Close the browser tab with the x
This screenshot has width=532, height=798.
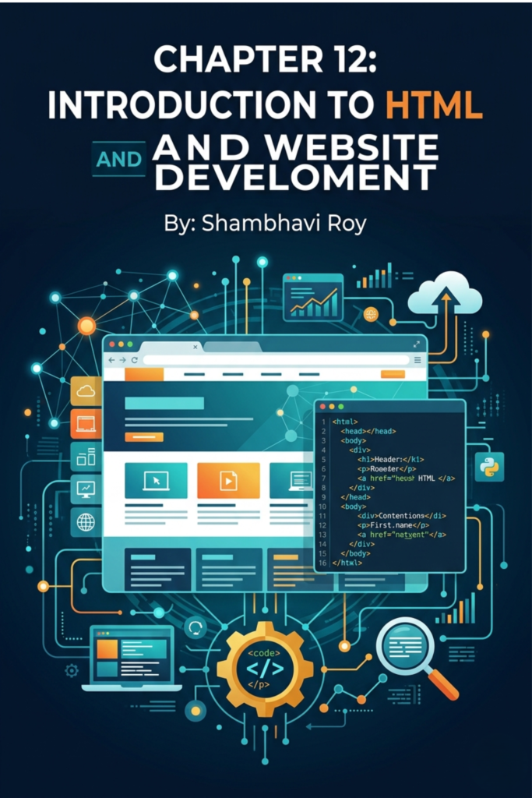click(196, 347)
